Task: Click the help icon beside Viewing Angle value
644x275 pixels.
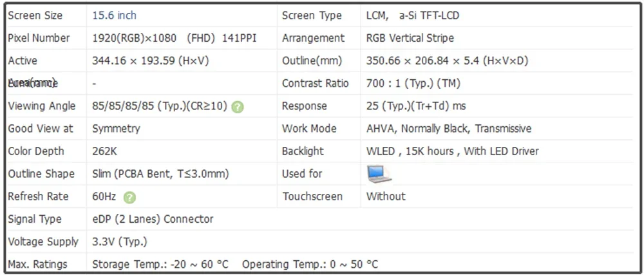Action: 238,107
